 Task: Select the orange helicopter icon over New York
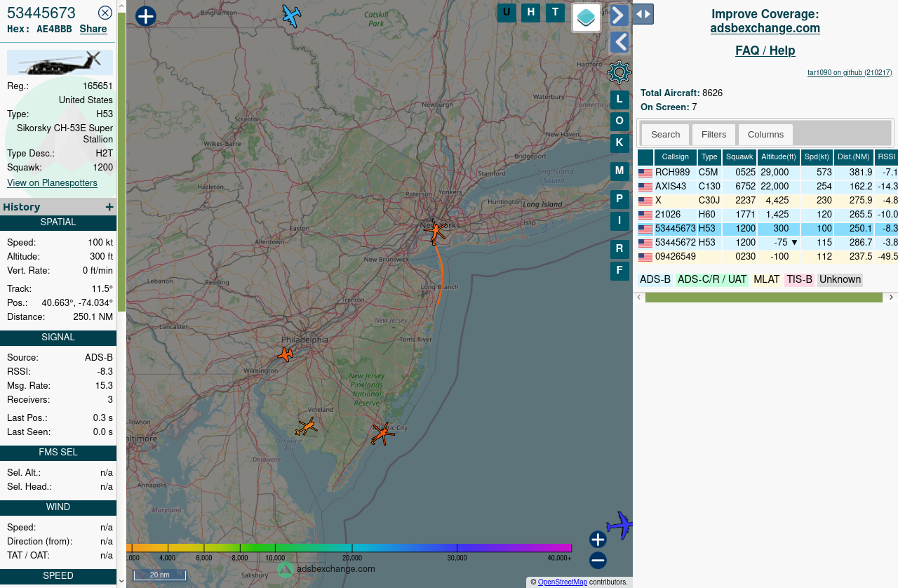pyautogui.click(x=435, y=231)
